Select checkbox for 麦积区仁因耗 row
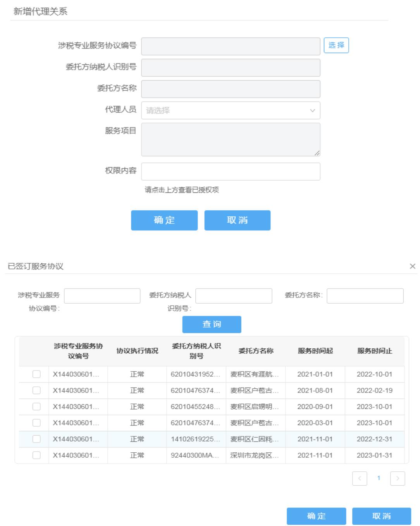This screenshot has width=420, height=526. [x=36, y=439]
